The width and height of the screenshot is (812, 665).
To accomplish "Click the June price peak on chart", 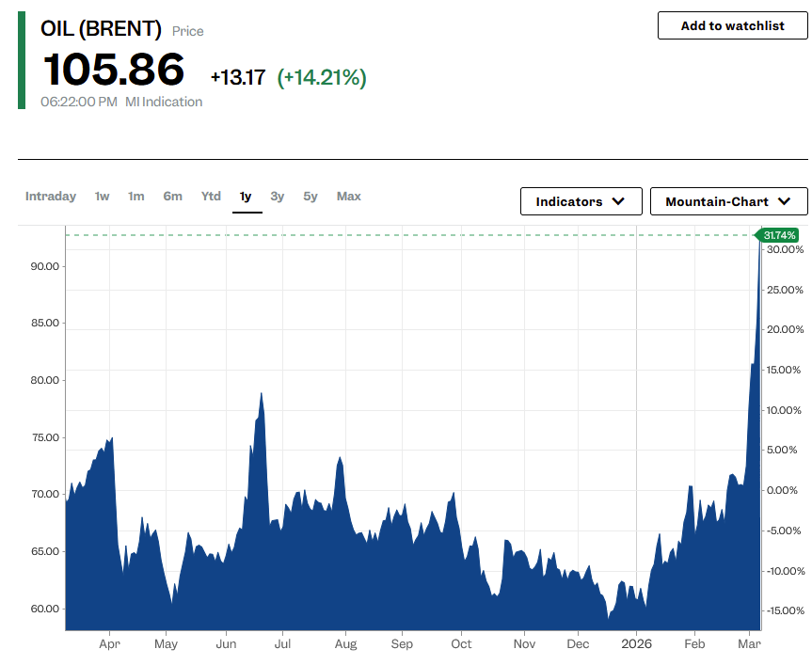I will coord(261,395).
